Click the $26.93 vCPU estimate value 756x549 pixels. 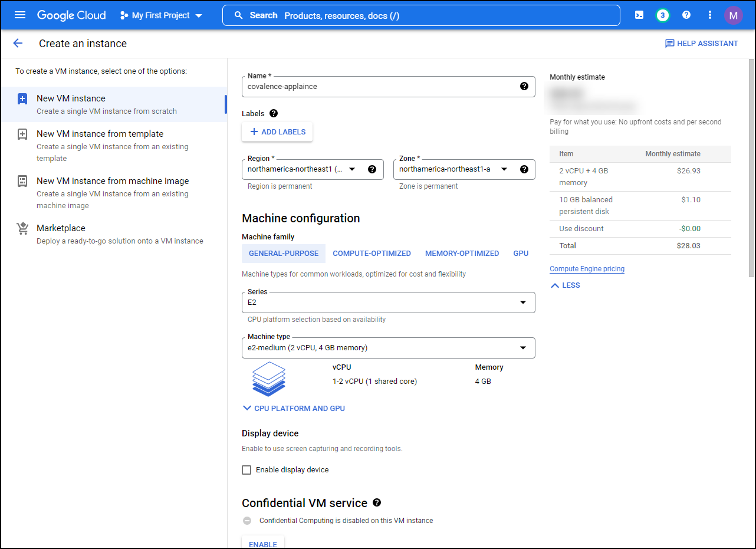(x=689, y=170)
